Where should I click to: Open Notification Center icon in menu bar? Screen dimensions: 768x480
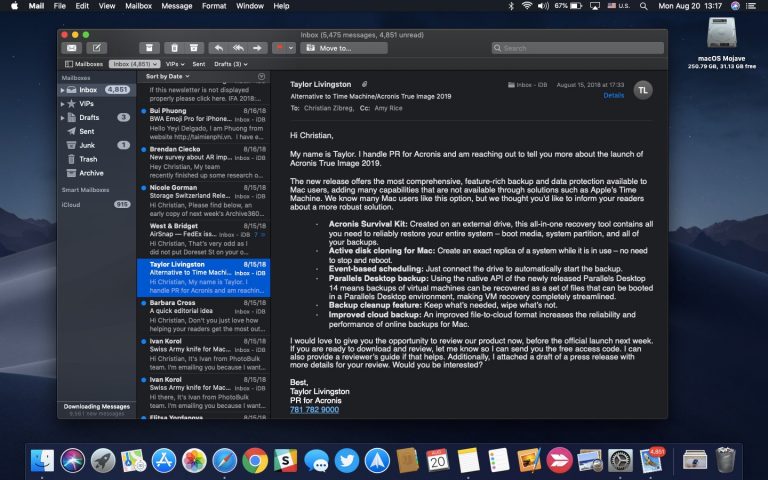750,6
